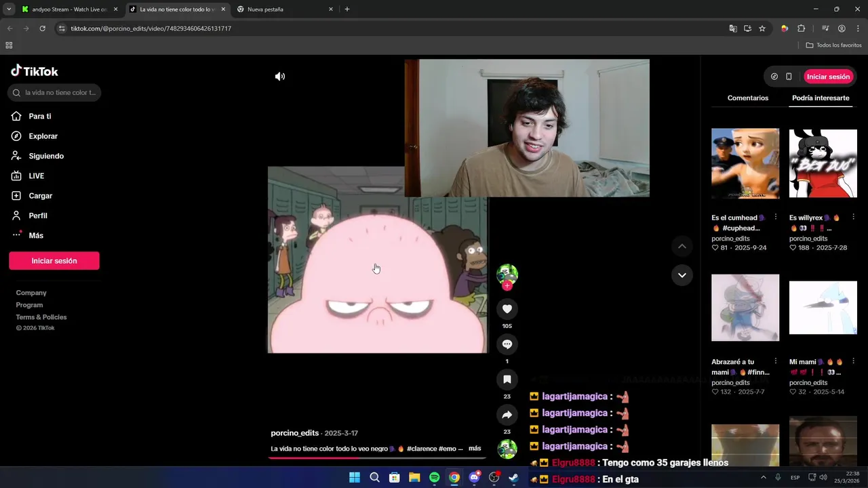Open Discord from the taskbar

(475, 478)
